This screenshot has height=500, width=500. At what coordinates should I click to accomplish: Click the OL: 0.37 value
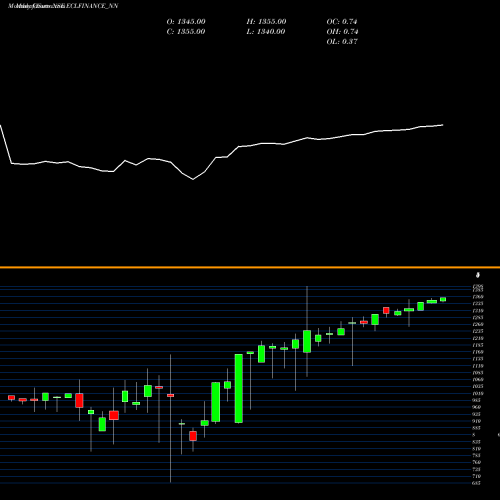(342, 42)
